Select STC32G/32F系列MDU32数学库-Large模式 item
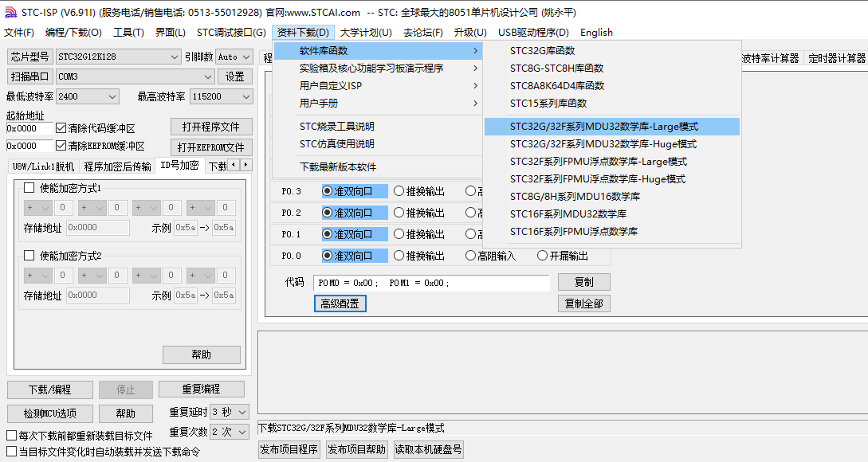868x462 pixels. pyautogui.click(x=611, y=127)
